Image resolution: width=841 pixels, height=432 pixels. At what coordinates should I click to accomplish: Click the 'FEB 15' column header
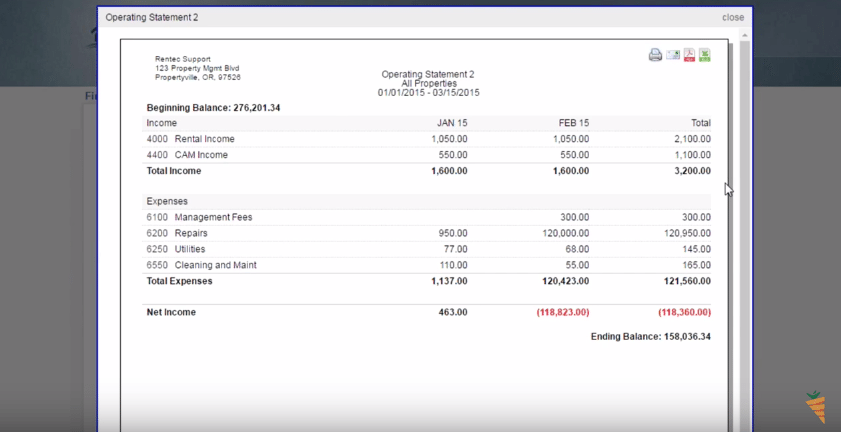[x=574, y=123]
